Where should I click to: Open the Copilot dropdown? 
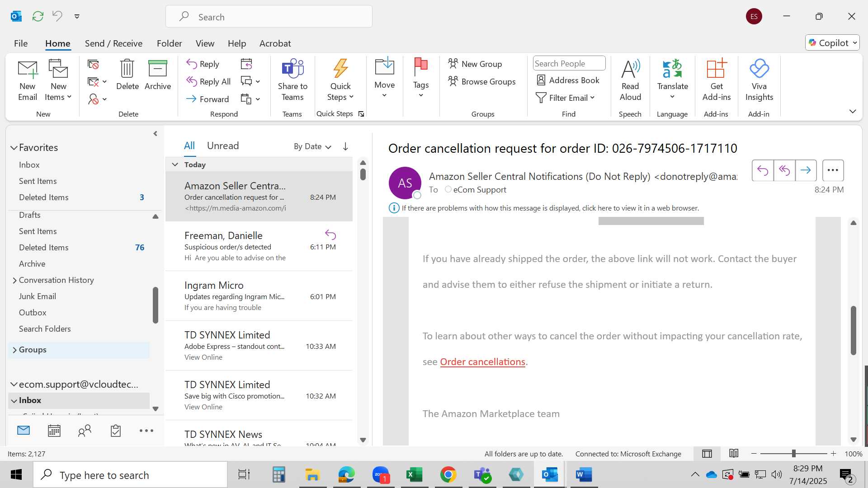pyautogui.click(x=832, y=42)
